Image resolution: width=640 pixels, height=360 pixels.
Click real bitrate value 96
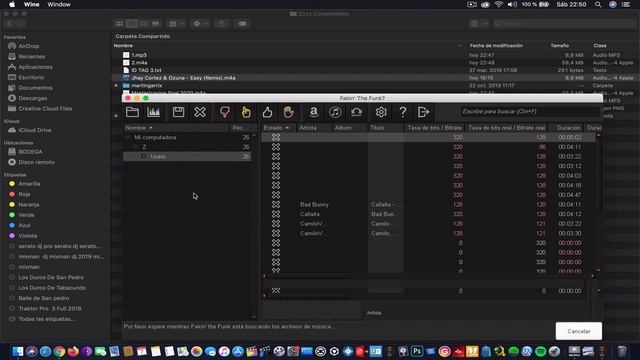pyautogui.click(x=542, y=147)
